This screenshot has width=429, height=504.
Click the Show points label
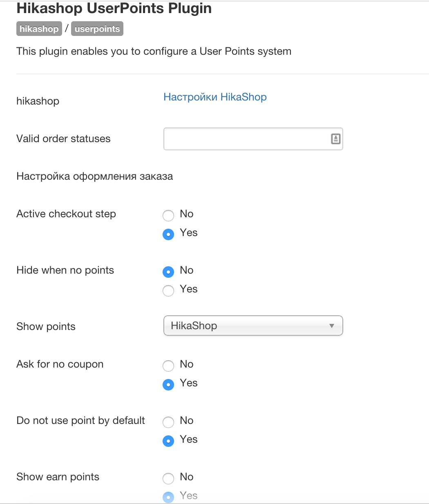click(46, 327)
